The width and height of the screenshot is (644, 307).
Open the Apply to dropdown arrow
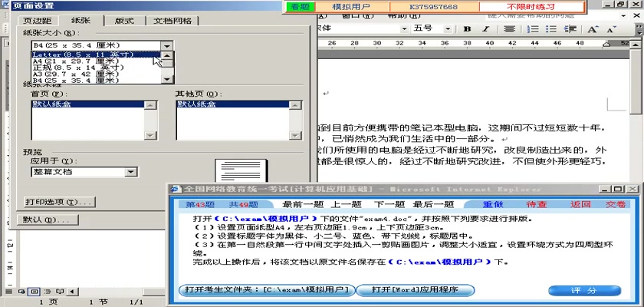tap(131, 172)
